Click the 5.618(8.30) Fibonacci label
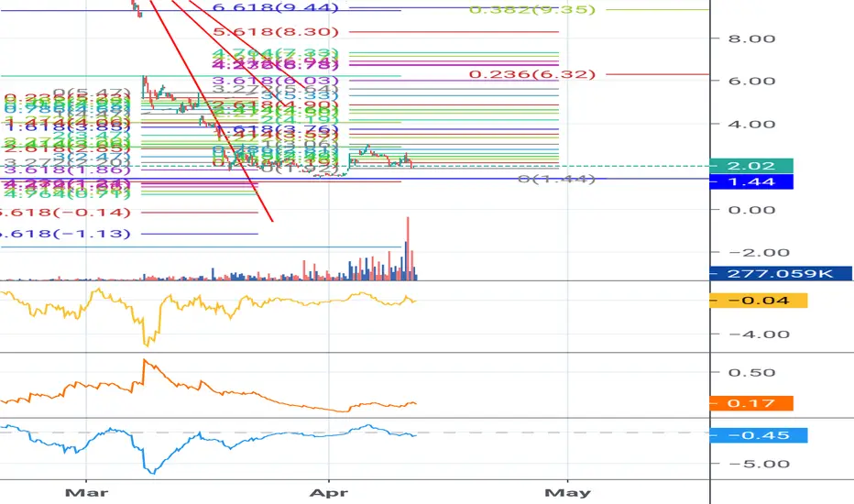The image size is (854, 504). (276, 31)
